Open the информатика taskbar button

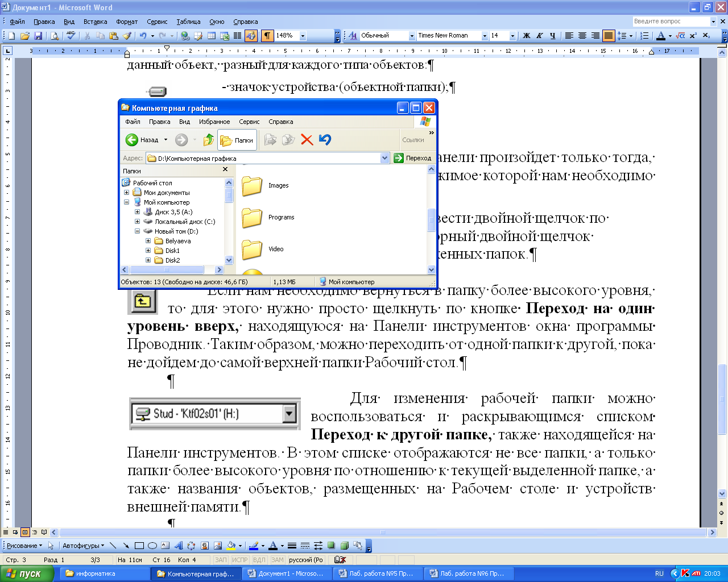coord(105,573)
